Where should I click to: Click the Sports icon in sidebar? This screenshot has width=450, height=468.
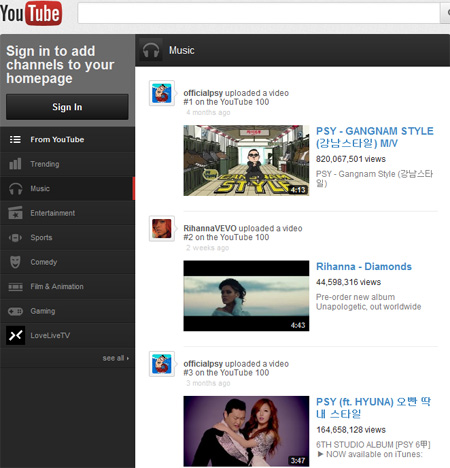pos(15,238)
